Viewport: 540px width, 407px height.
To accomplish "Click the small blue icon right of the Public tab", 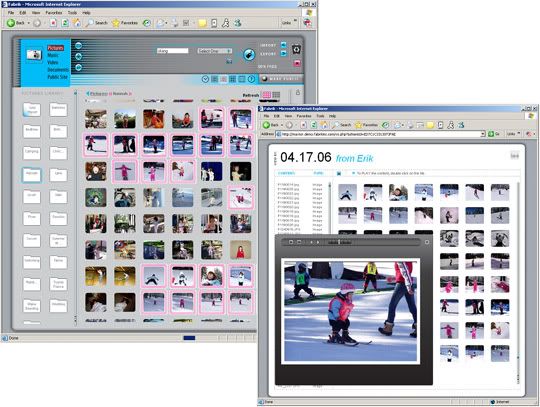I will pos(339,174).
